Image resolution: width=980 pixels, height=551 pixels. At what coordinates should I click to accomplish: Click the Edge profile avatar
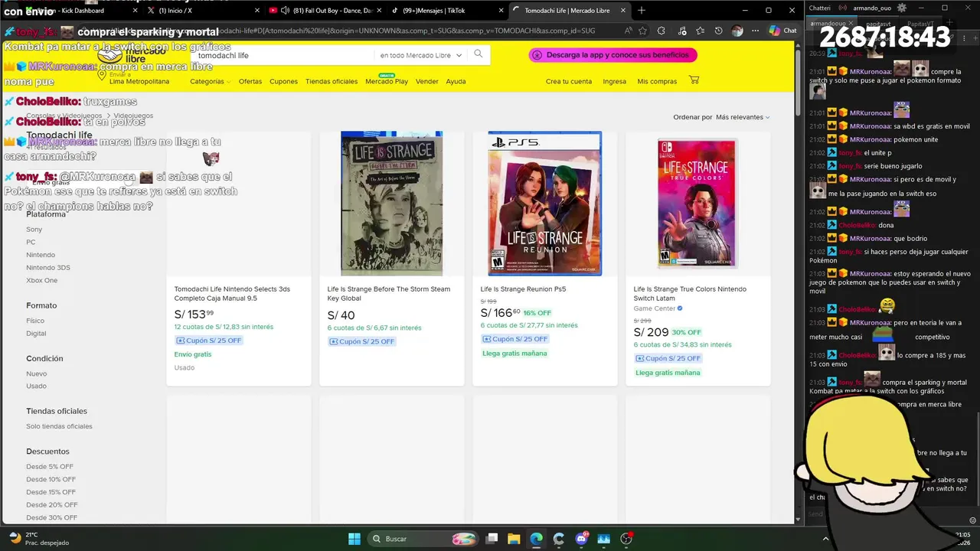[x=737, y=31]
